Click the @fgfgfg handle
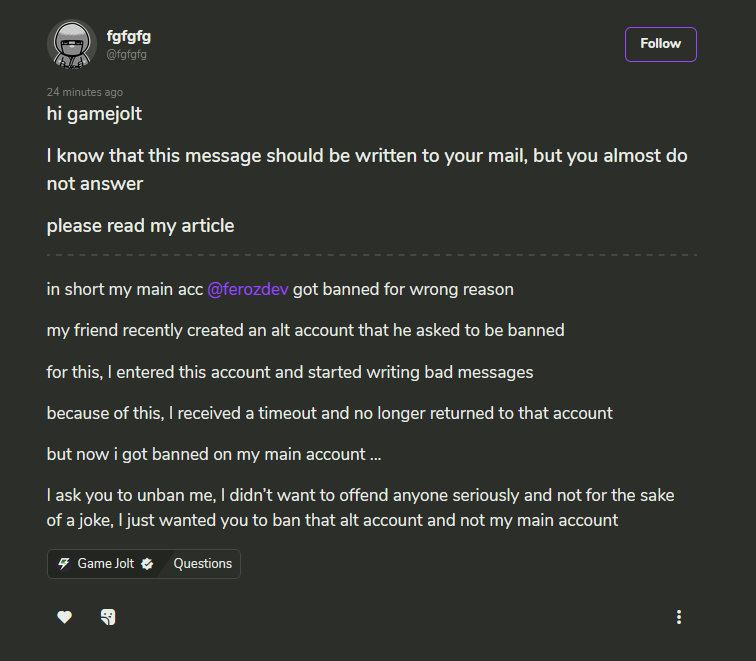 click(x=126, y=54)
